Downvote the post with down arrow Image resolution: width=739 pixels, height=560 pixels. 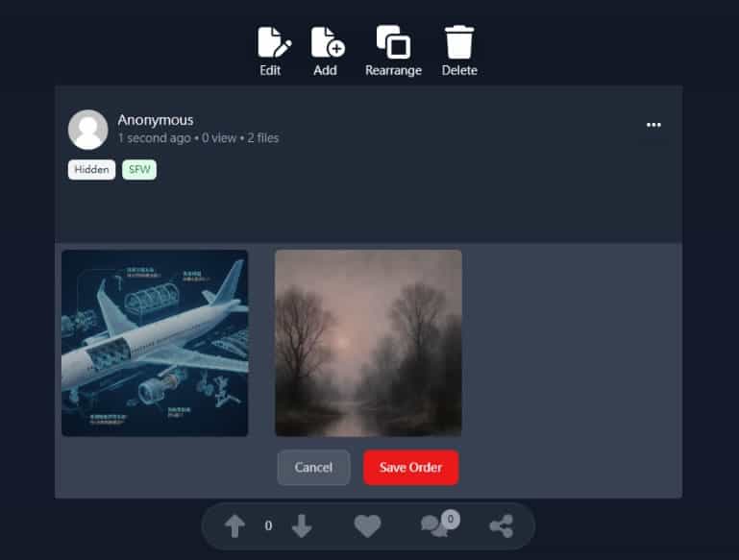(302, 525)
